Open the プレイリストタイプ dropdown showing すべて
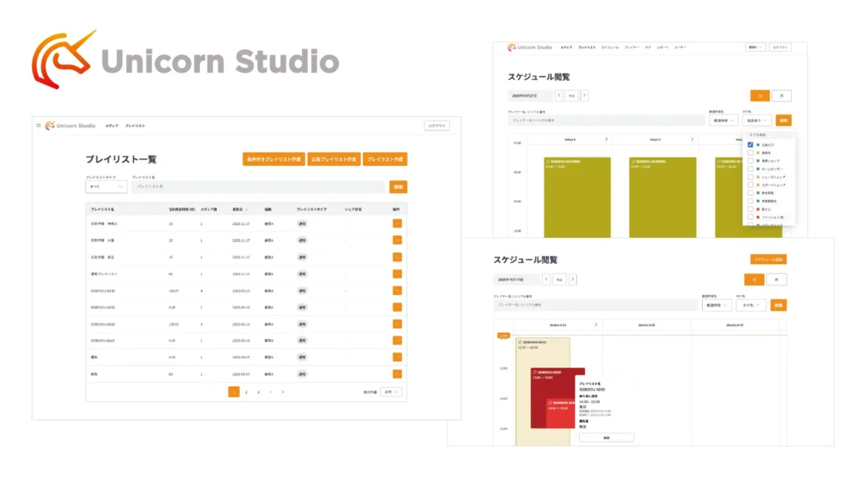Screen dimensions: 868x488 tap(106, 186)
